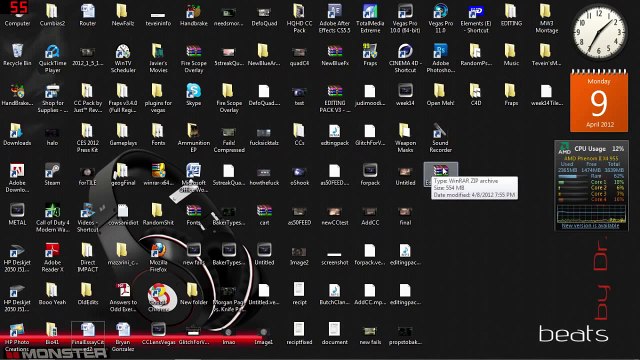This screenshot has width=640, height=360.
Task: Open the Fraps application icon
Action: [x=370, y=55]
